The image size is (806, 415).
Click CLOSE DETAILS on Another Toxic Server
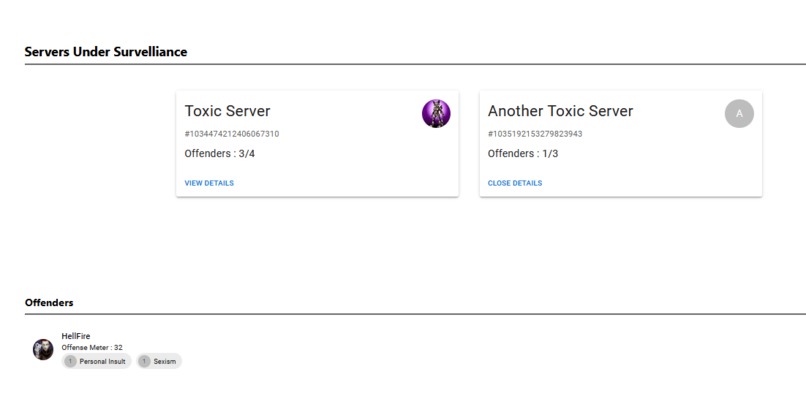[515, 183]
